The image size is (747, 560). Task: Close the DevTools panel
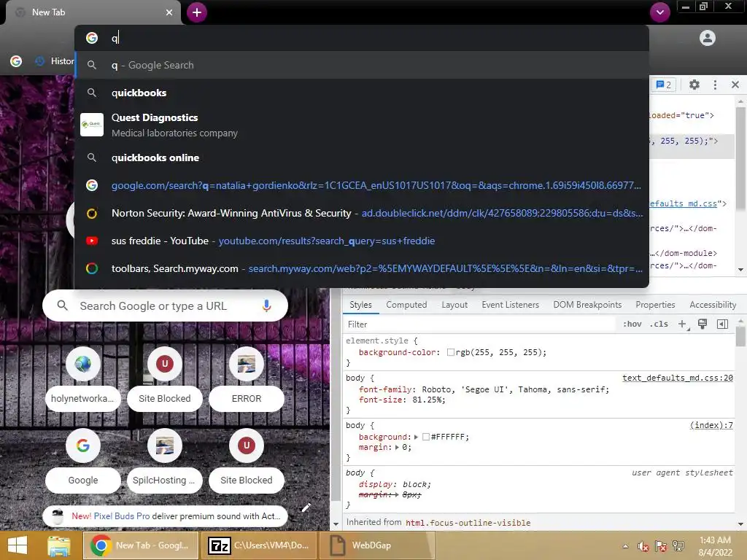[x=735, y=85]
